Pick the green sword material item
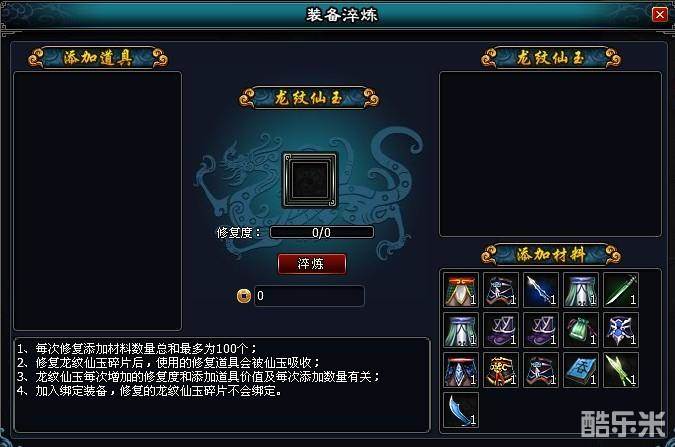 point(621,290)
